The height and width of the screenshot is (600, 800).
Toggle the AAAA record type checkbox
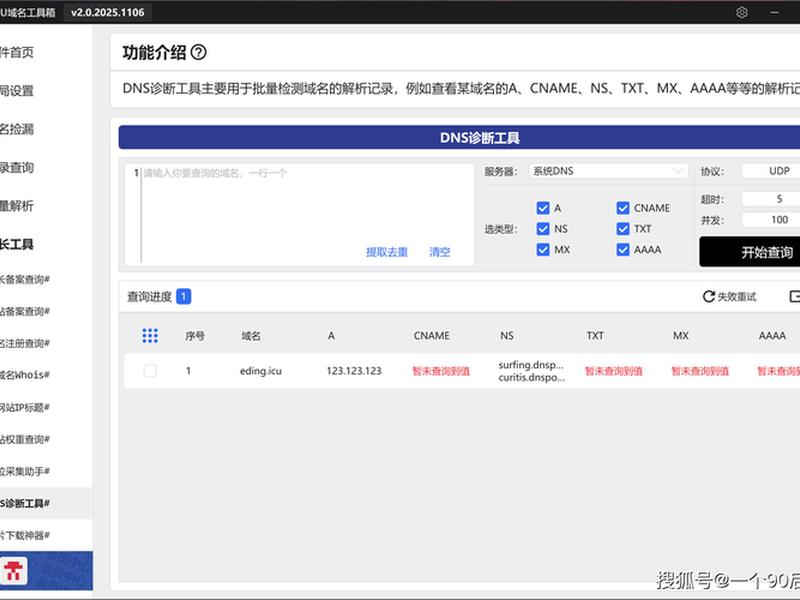(x=623, y=250)
